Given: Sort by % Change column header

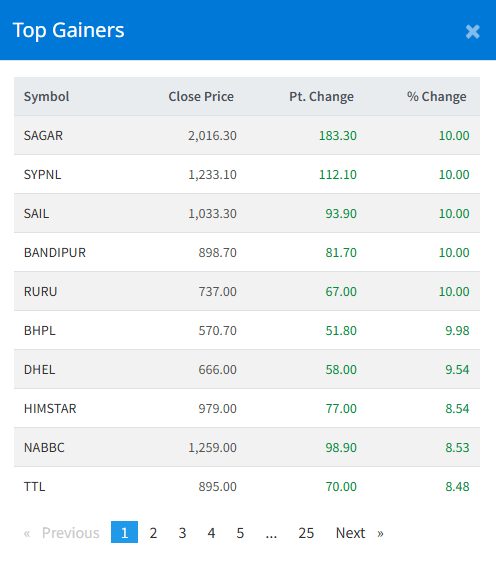Looking at the screenshot, I should pos(437,96).
